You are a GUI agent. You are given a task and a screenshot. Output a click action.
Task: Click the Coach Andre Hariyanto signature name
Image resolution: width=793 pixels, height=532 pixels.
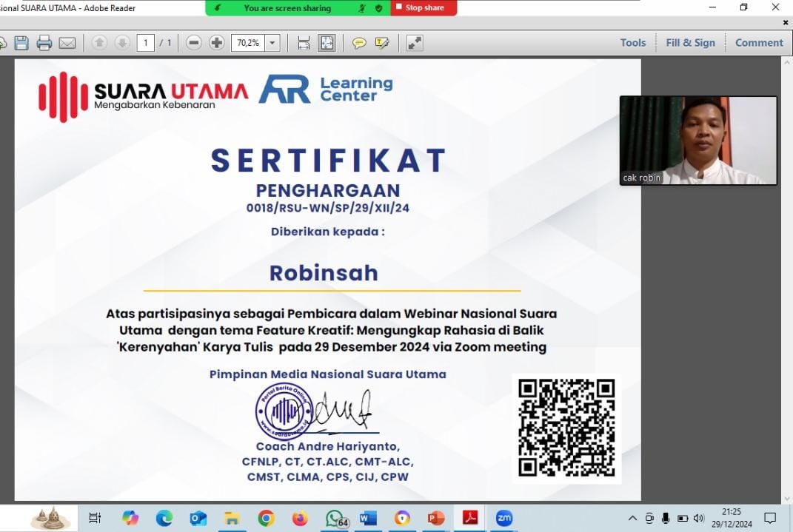(328, 447)
